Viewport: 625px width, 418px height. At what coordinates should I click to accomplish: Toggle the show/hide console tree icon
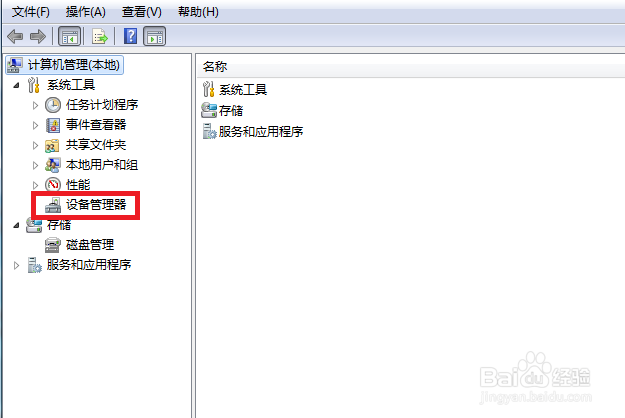point(70,37)
